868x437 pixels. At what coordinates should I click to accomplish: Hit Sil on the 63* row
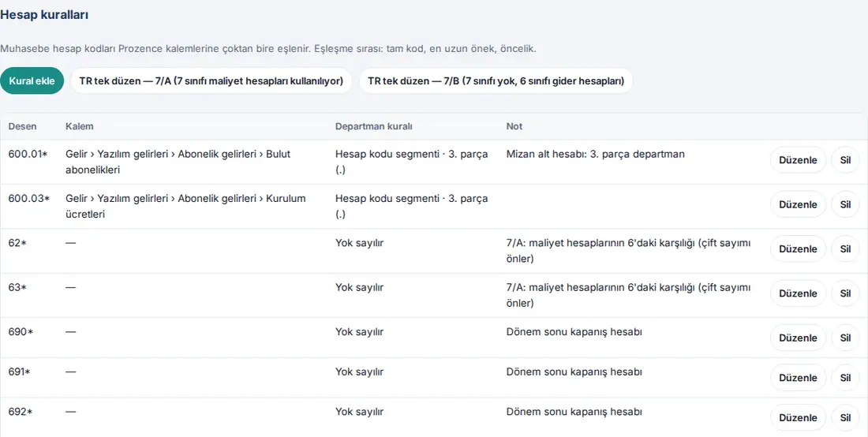click(x=845, y=293)
